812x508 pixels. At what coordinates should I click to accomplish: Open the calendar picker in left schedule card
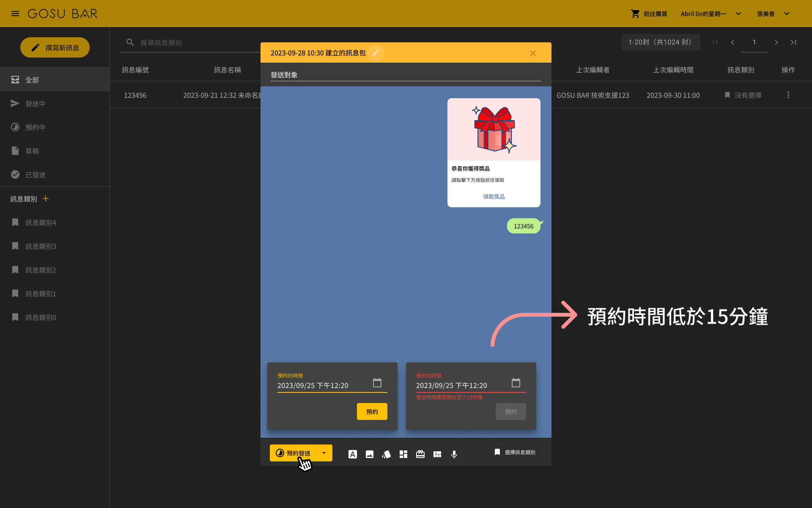377,383
